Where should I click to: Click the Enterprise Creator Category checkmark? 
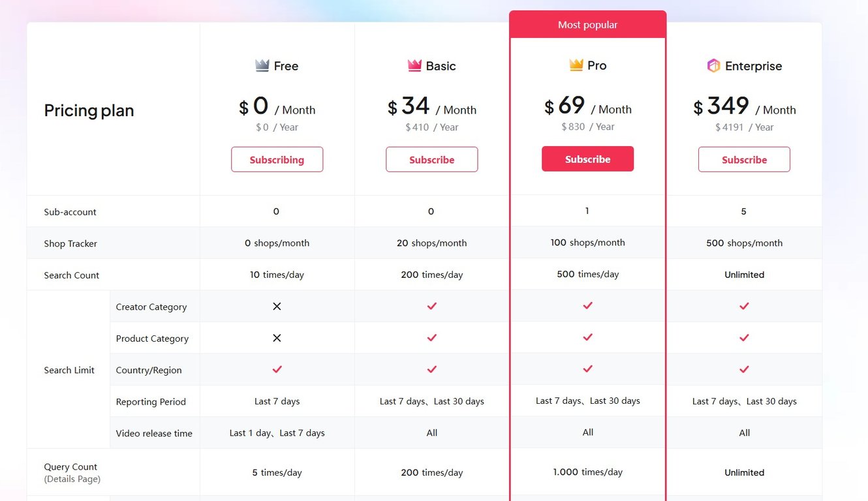744,306
